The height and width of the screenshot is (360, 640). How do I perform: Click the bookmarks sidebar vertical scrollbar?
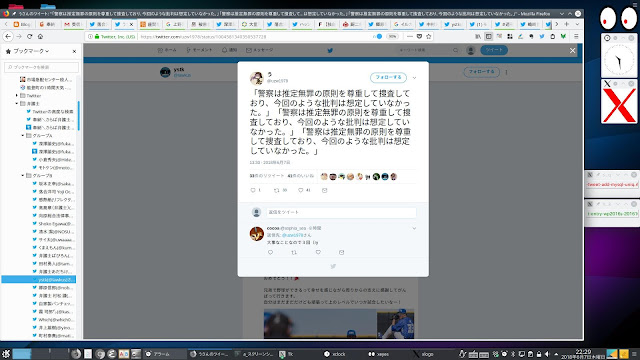coord(78,116)
